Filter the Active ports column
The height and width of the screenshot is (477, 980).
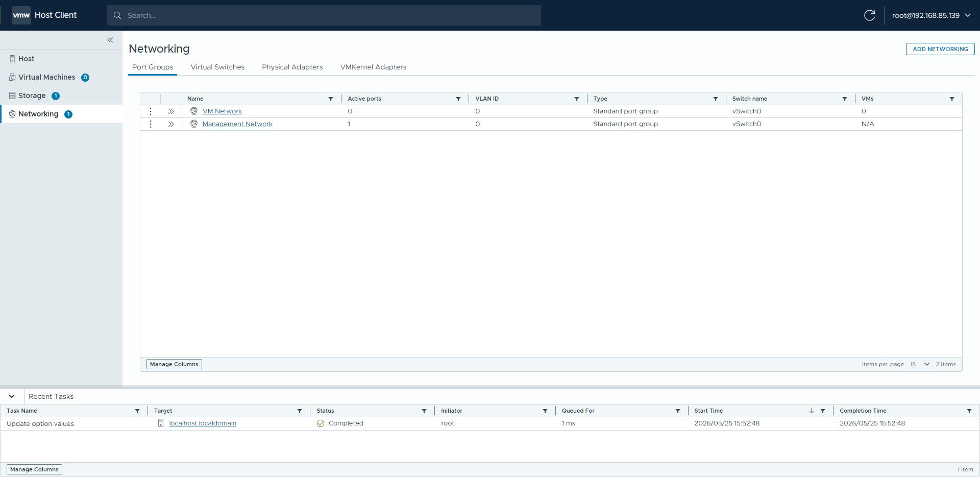(x=458, y=99)
